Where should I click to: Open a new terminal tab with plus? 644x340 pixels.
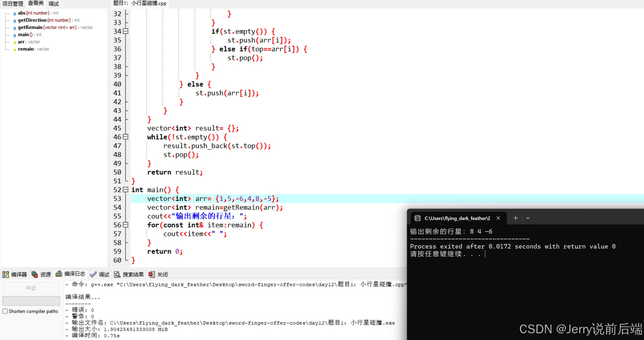(x=516, y=218)
